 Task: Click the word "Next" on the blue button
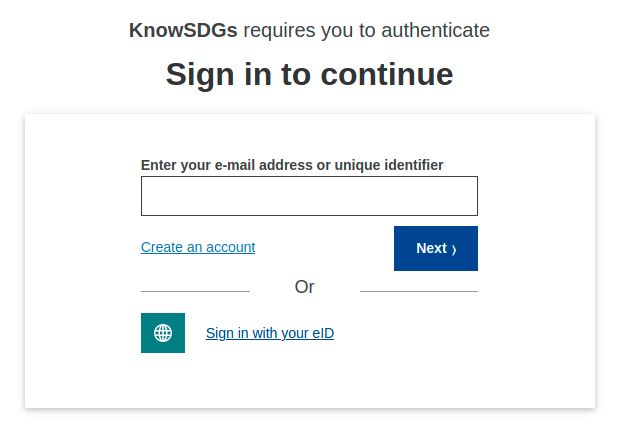(x=431, y=249)
